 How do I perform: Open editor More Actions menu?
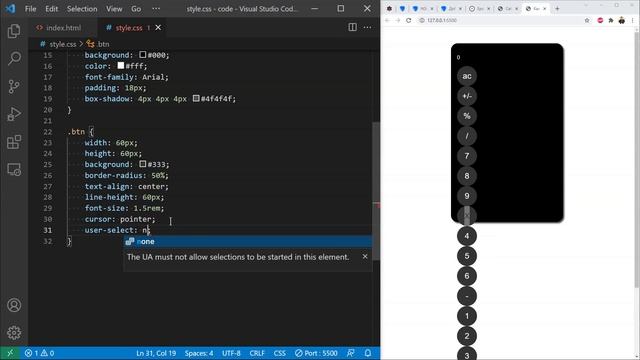pyautogui.click(x=367, y=27)
